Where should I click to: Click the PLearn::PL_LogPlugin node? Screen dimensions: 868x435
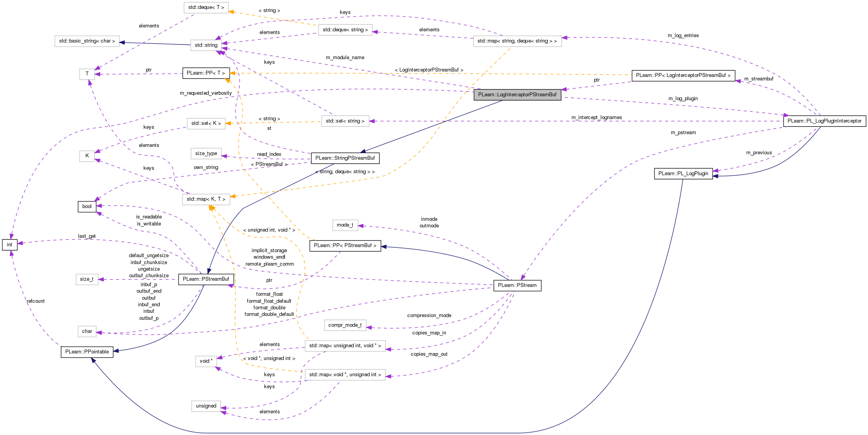tap(683, 174)
